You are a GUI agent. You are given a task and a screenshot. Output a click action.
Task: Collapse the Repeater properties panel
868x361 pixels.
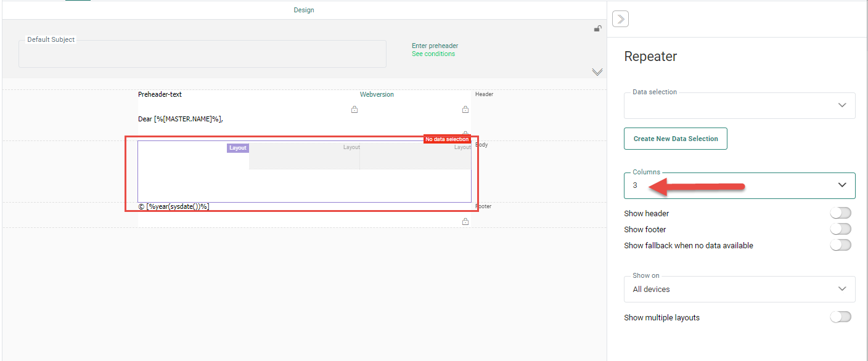click(620, 19)
